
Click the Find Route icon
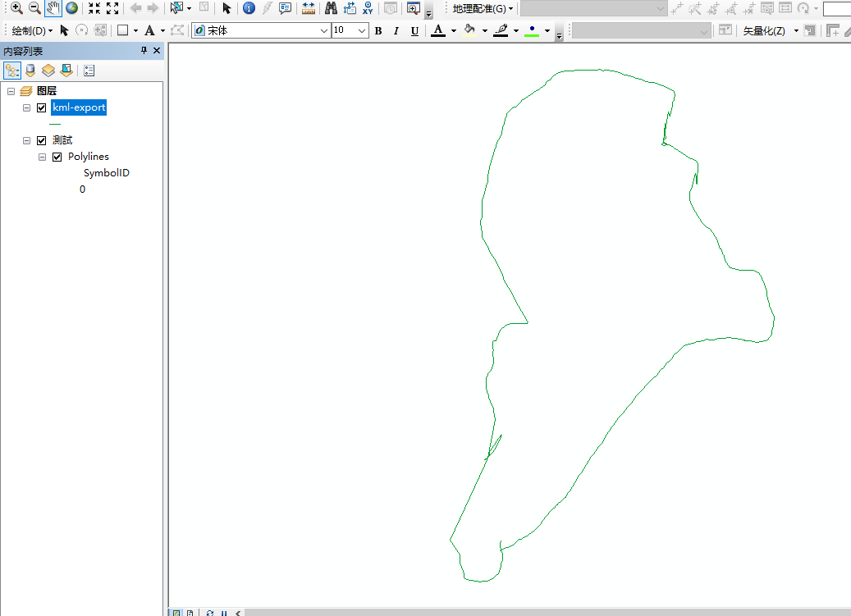[x=350, y=8]
